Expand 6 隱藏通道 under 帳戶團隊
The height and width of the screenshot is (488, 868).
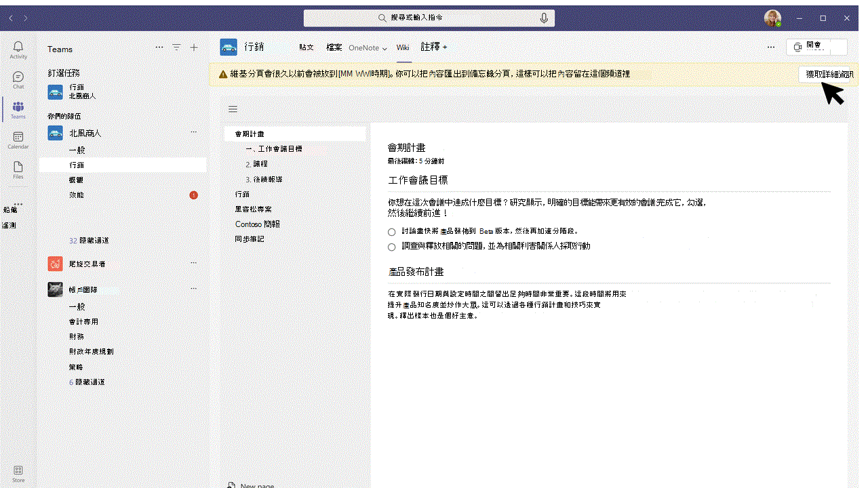pyautogui.click(x=87, y=382)
